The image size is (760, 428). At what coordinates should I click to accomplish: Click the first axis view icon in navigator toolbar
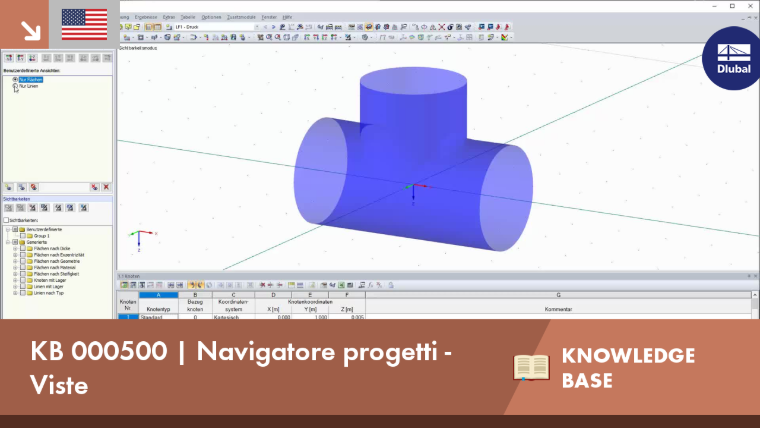coord(9,58)
